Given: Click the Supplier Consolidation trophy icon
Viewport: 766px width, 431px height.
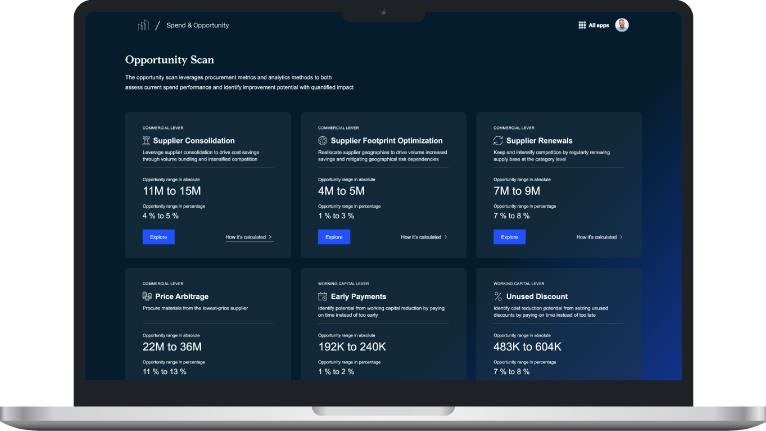Looking at the screenshot, I should pos(147,141).
